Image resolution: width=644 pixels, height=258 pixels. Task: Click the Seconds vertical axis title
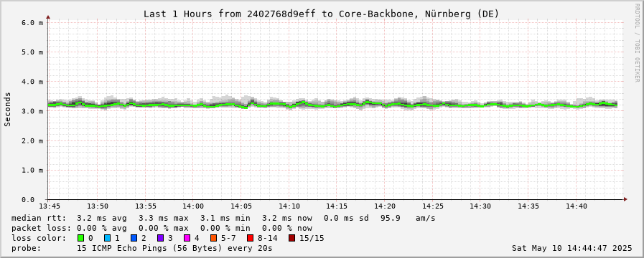point(7,109)
